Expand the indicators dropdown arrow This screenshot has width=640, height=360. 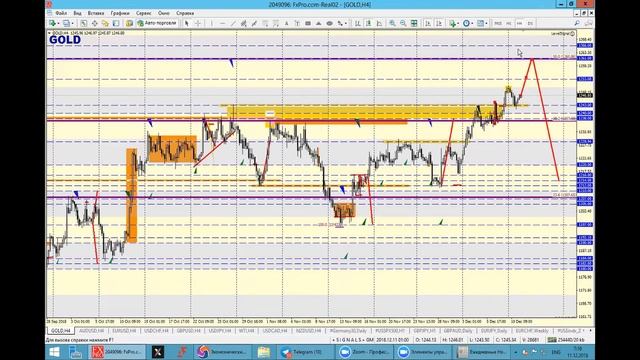click(458, 23)
